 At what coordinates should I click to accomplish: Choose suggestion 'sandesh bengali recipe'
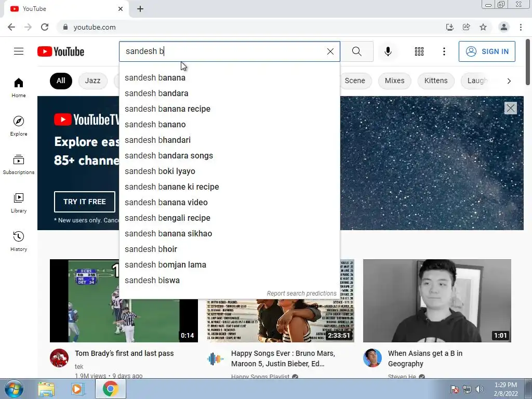click(229, 218)
